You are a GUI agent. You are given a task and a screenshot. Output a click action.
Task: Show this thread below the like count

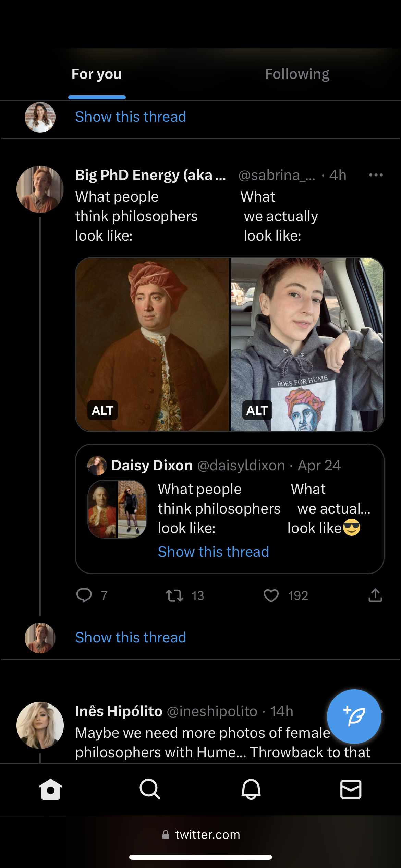(131, 637)
